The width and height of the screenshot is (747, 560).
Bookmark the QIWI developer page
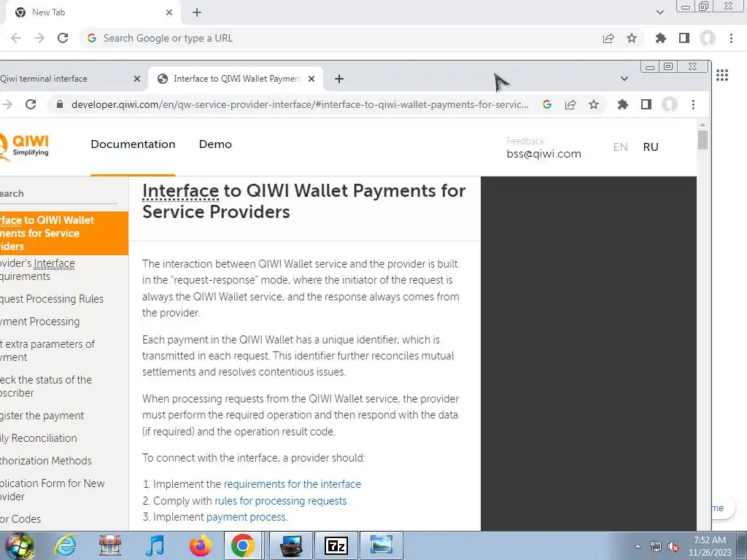(x=594, y=104)
